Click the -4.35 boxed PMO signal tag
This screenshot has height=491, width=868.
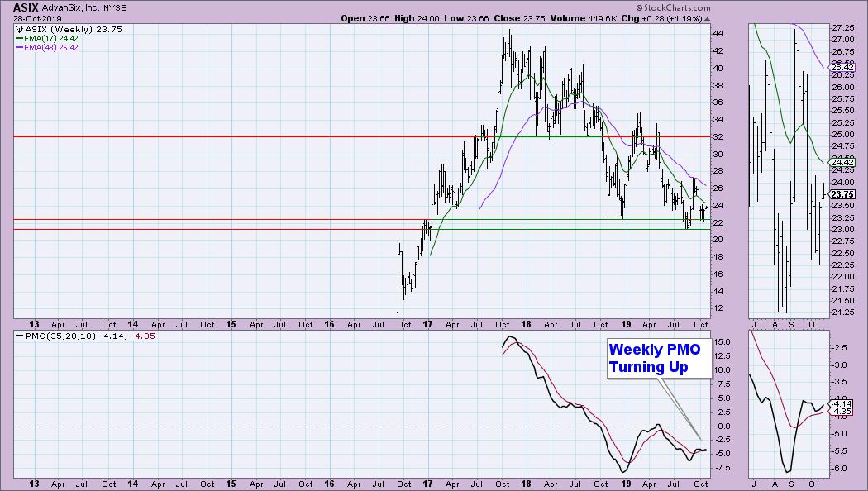(842, 412)
